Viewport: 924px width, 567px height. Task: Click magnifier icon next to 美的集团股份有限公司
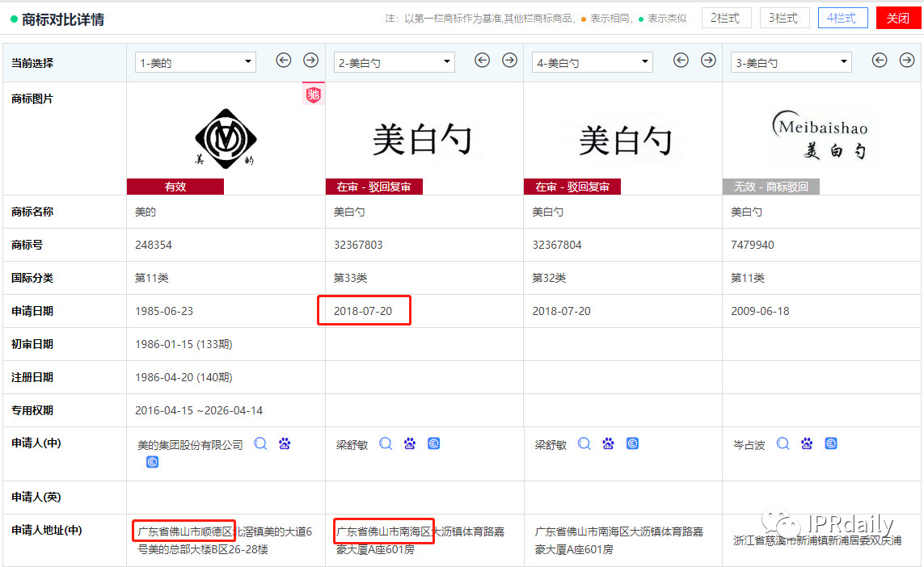coord(260,444)
